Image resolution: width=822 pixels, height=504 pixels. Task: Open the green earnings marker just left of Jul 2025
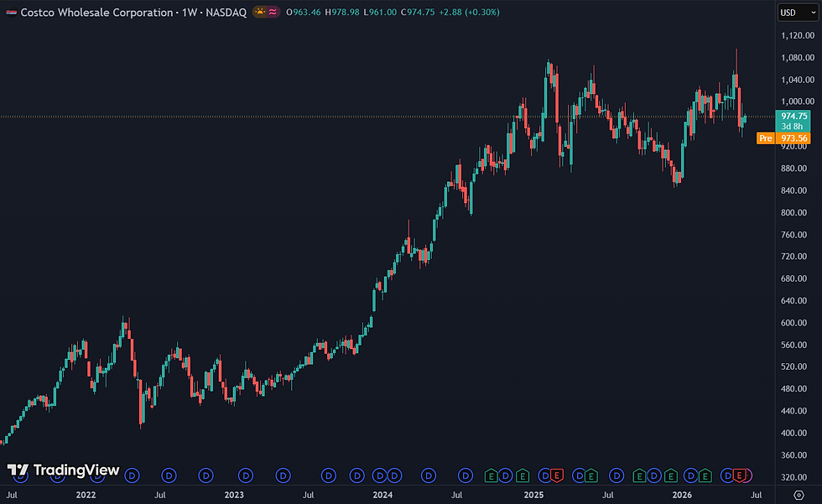coord(590,475)
